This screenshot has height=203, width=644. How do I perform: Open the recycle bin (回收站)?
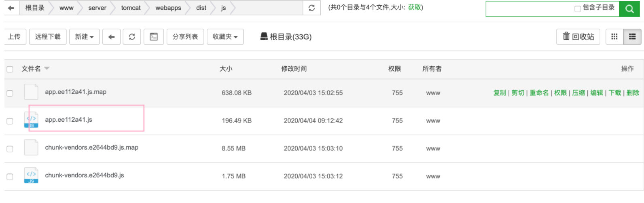578,37
